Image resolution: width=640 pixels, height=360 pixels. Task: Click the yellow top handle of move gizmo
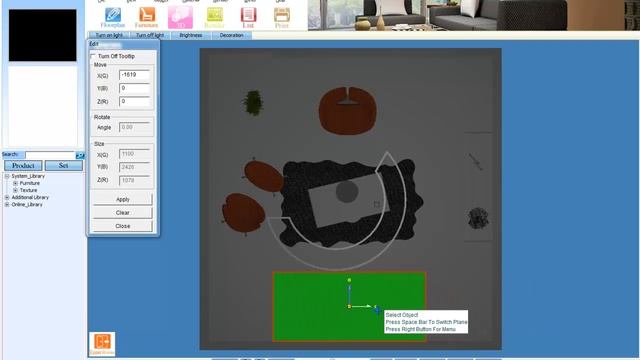pyautogui.click(x=349, y=280)
